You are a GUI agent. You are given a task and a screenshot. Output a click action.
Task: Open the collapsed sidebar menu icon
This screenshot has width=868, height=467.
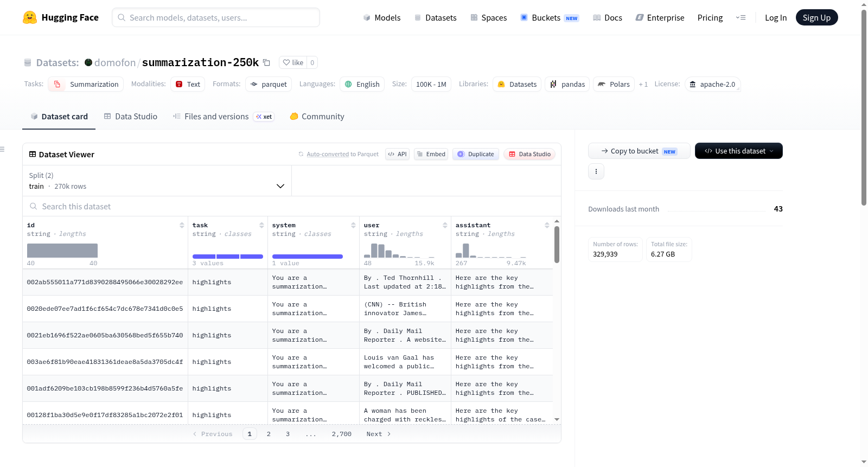click(2, 149)
